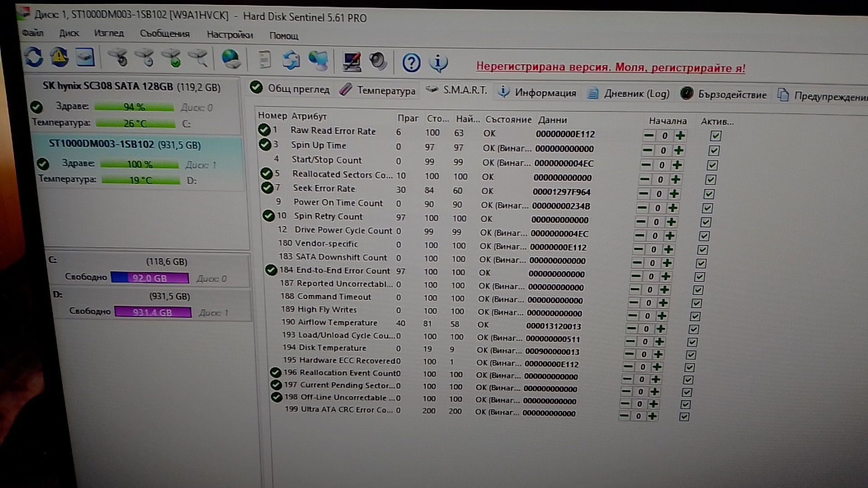868x488 pixels.
Task: Uncheck the active box for Raw Read Error Rate
Action: (716, 136)
